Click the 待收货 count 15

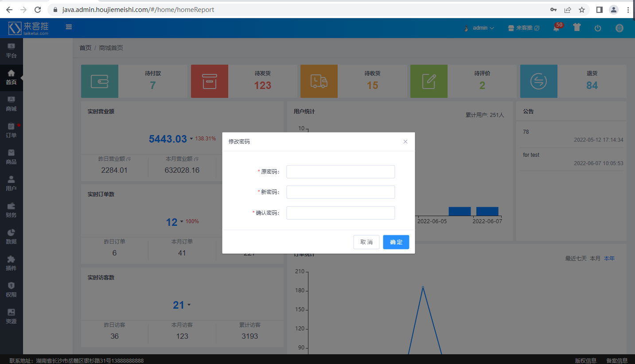click(x=373, y=85)
